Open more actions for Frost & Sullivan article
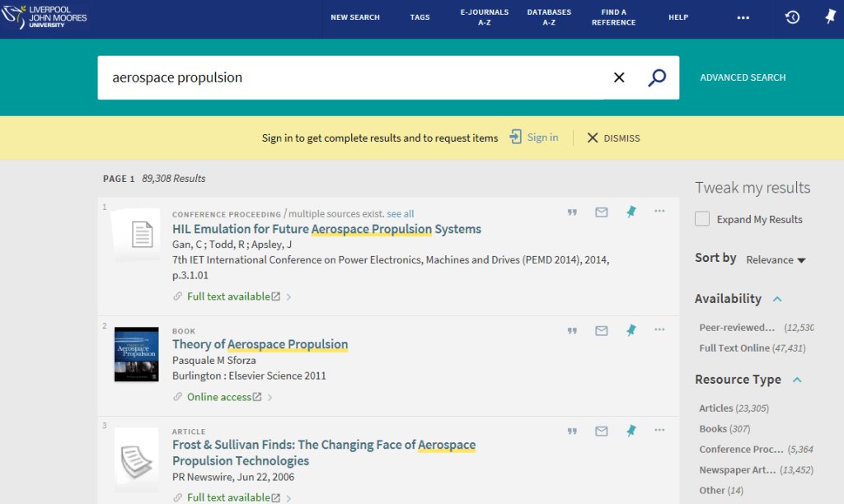Viewport: 844px width, 504px height. click(659, 430)
